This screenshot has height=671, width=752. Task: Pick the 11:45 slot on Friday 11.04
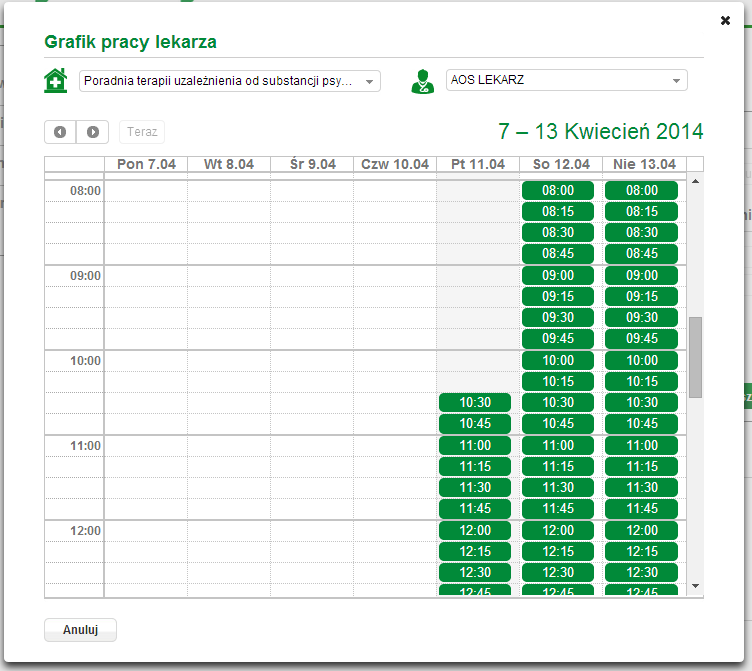(x=475, y=509)
